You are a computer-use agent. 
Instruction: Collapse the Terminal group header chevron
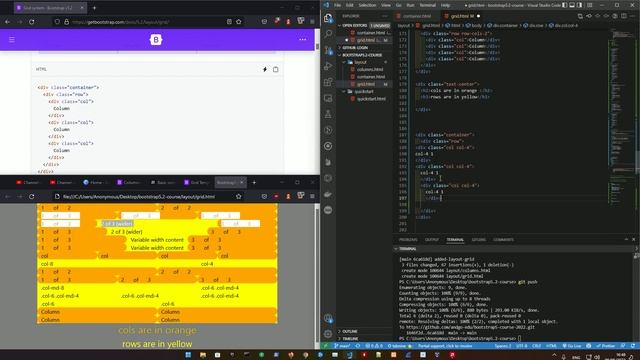[396, 249]
